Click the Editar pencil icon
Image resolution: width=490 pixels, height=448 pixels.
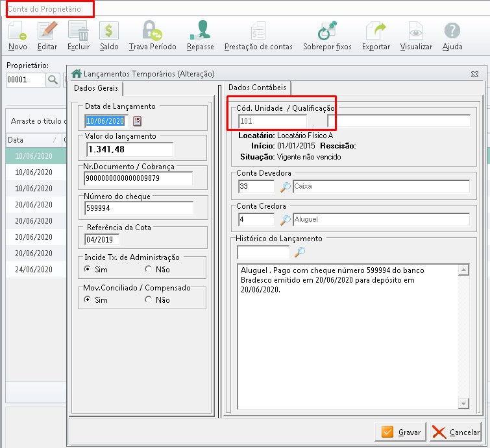click(x=47, y=32)
